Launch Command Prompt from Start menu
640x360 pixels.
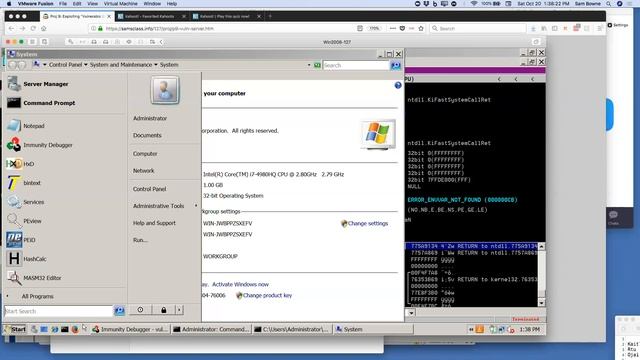(x=49, y=103)
